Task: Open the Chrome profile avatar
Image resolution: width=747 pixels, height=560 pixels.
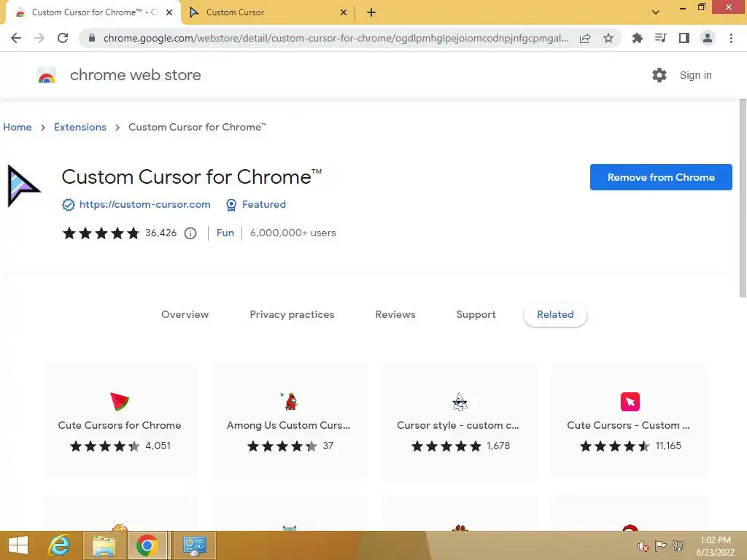Action: [708, 38]
